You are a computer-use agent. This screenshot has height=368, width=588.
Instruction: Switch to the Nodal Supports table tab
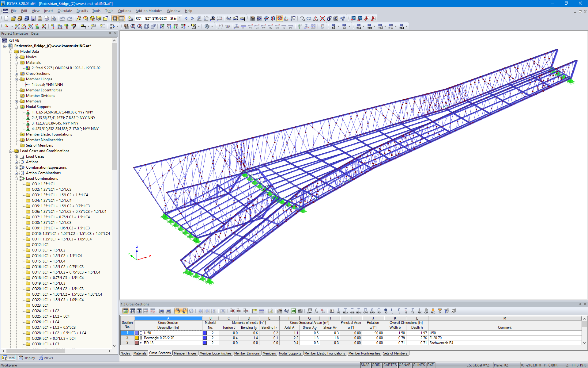tap(290, 353)
